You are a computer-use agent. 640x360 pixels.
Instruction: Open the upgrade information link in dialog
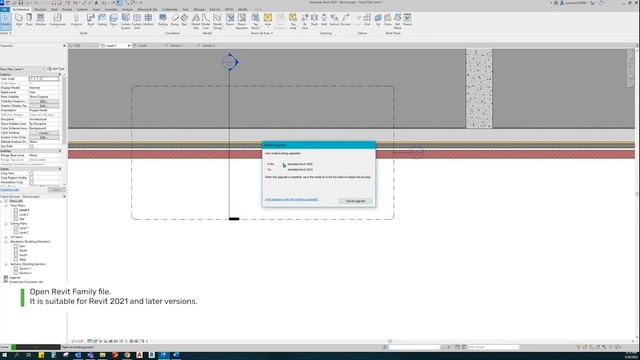click(291, 200)
